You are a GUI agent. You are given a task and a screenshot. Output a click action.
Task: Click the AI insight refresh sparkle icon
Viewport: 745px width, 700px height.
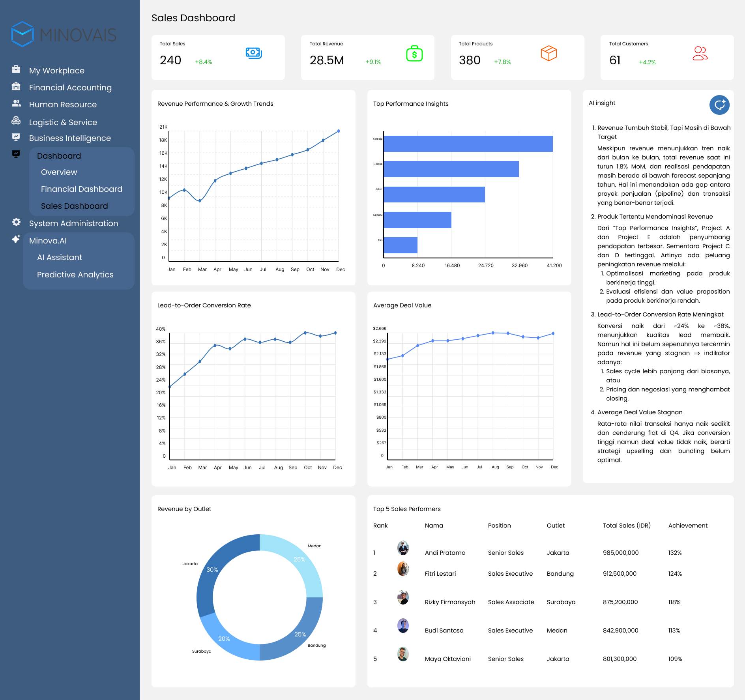719,105
